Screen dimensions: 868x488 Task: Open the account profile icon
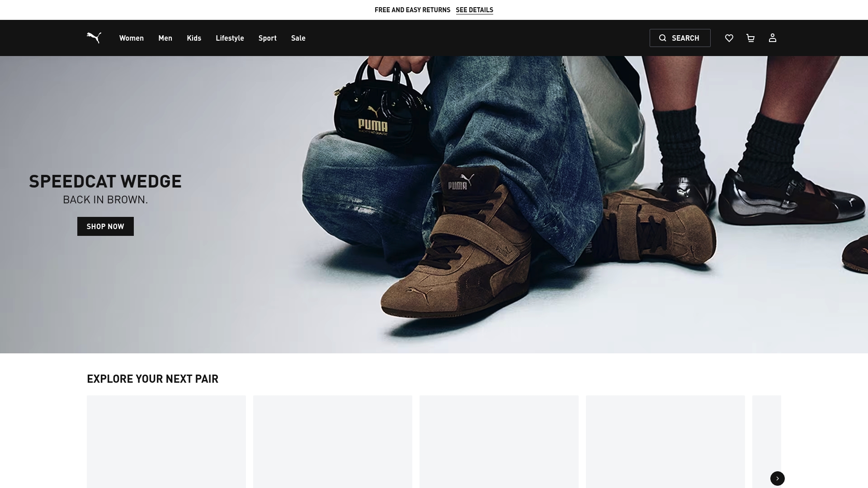pos(773,38)
